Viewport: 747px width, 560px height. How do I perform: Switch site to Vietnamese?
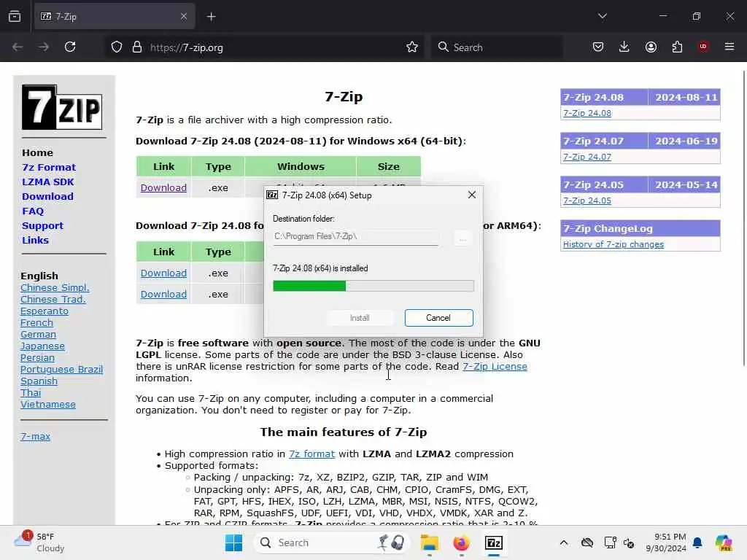pyautogui.click(x=47, y=404)
